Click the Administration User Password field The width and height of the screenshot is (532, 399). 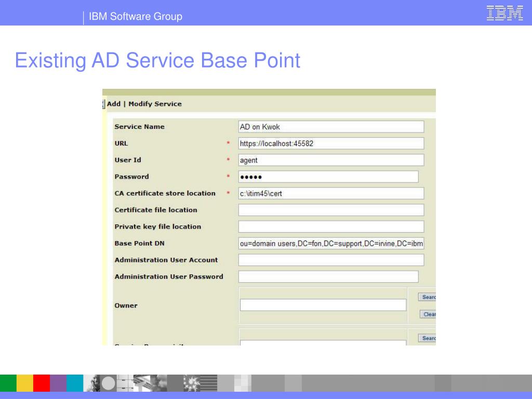(x=328, y=276)
